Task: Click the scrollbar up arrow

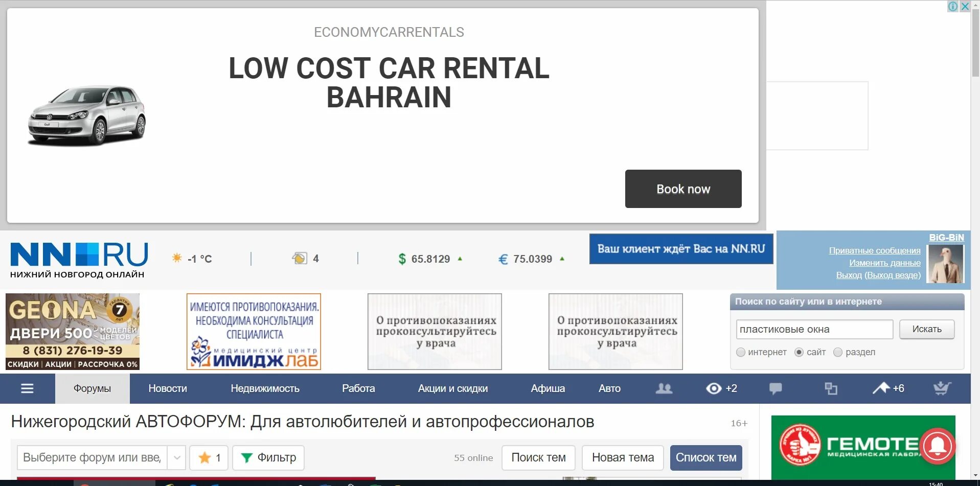Action: [x=975, y=4]
